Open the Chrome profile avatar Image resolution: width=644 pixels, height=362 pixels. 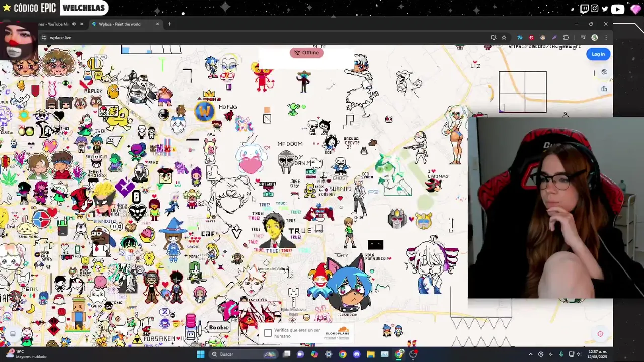coord(595,38)
